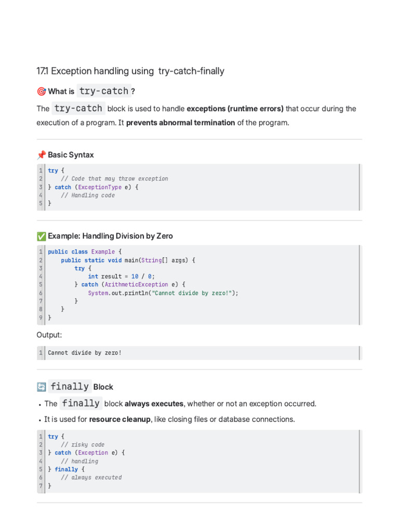The width and height of the screenshot is (399, 532).
Task: Click the dart target emoji icon
Action: [42, 91]
